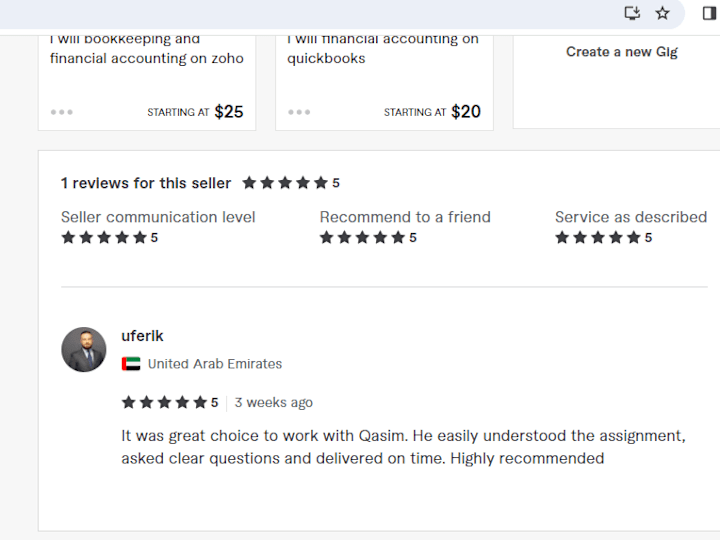The width and height of the screenshot is (720, 540).
Task: Click uferlk's profile picture
Action: (84, 350)
